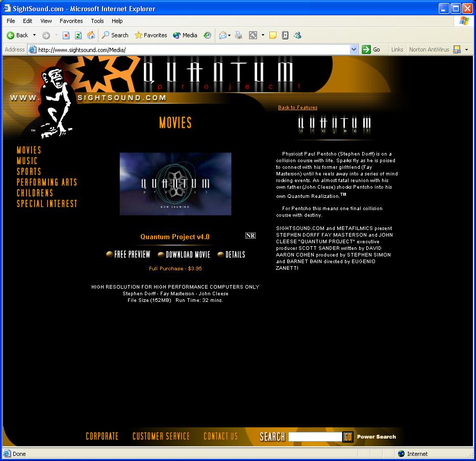Launch Messenger from the toolbar icon

pyautogui.click(x=297, y=35)
